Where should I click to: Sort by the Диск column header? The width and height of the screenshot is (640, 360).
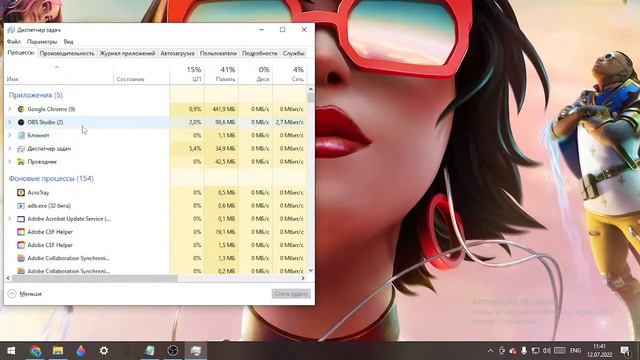(256, 74)
